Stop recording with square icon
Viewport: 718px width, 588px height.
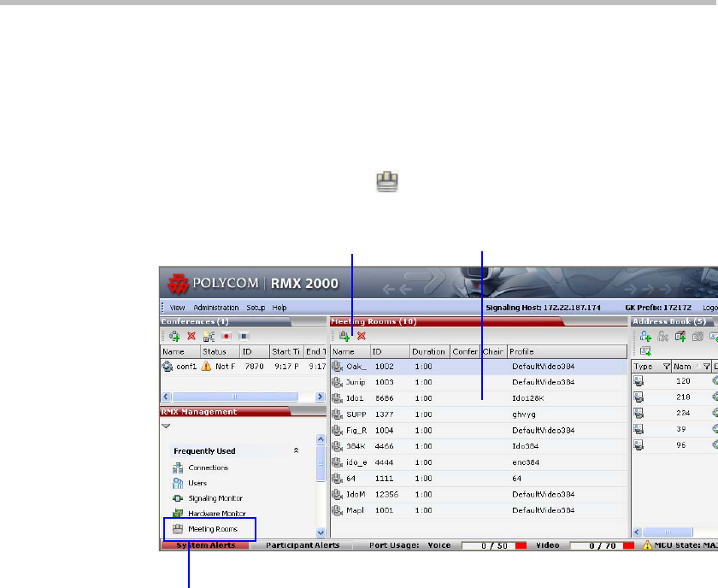point(244,336)
